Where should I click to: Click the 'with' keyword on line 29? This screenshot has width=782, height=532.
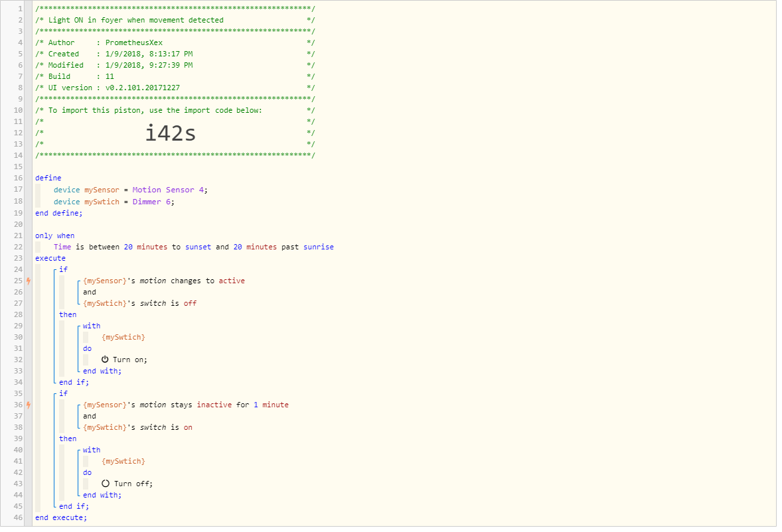(92, 326)
